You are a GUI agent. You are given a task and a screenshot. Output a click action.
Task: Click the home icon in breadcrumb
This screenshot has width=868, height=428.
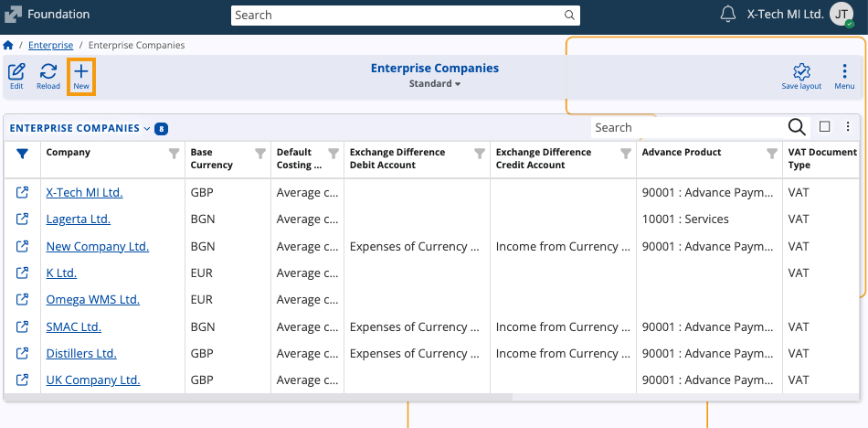[8, 45]
